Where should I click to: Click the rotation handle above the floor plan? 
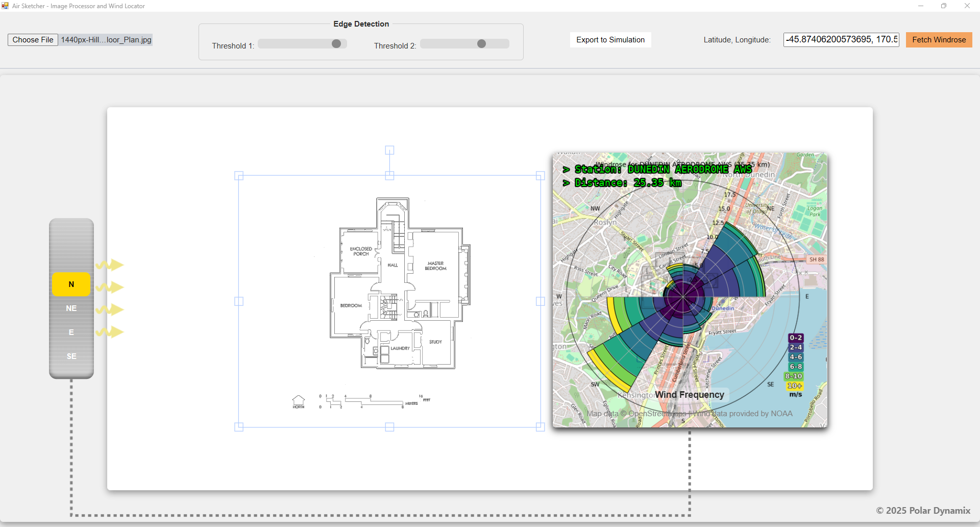389,150
